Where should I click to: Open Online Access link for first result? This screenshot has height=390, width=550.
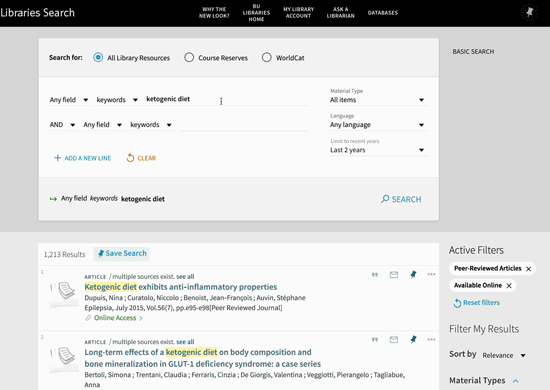click(115, 318)
